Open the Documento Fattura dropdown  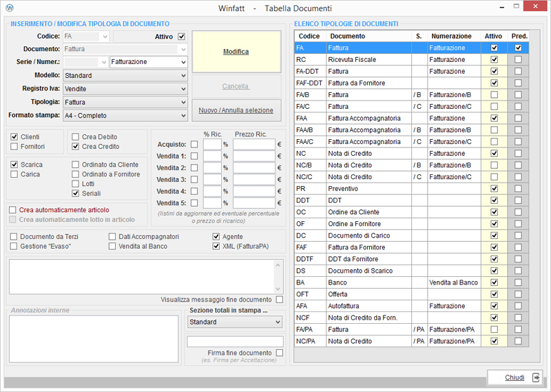pos(125,49)
